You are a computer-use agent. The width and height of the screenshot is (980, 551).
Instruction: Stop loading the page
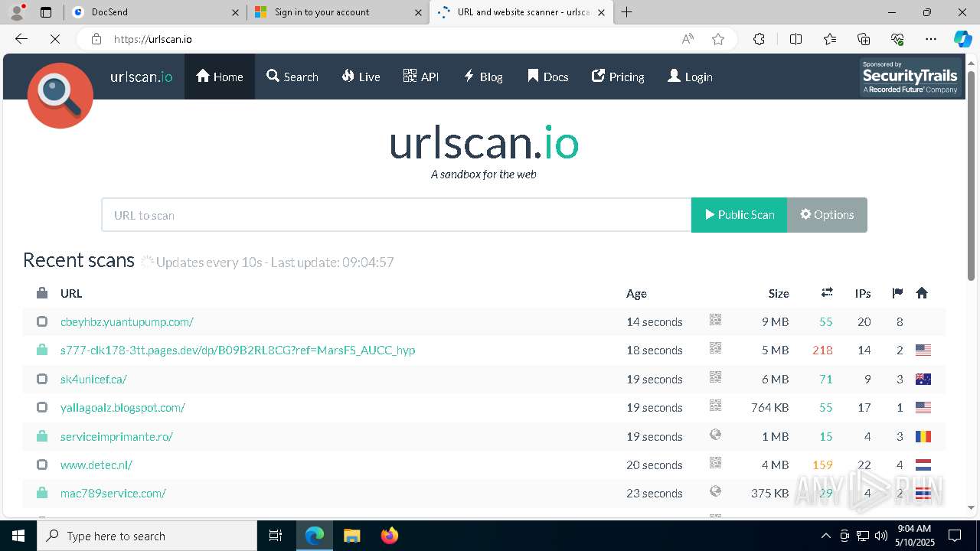55,39
